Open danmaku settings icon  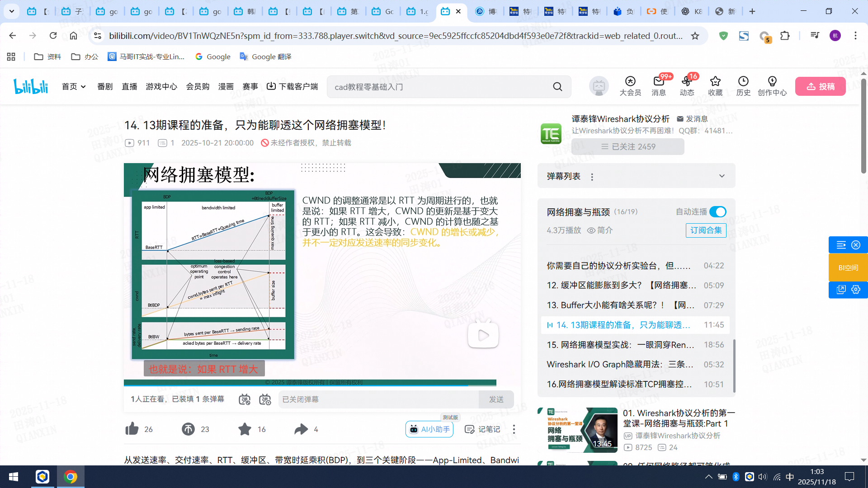click(x=265, y=399)
